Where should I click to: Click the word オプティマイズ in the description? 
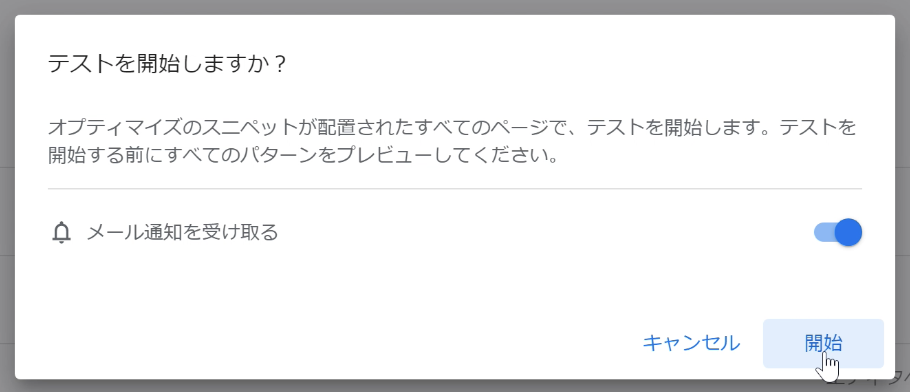114,127
